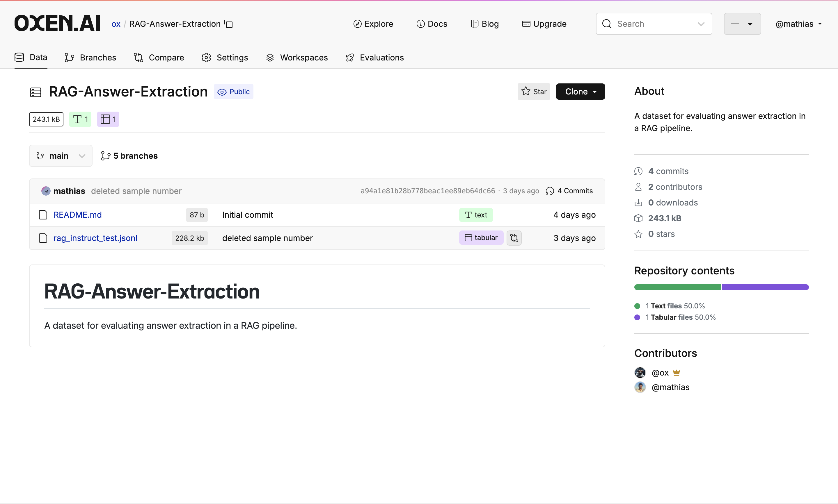Expand the @mathias account menu
Viewport: 838px width, 504px height.
click(x=798, y=24)
